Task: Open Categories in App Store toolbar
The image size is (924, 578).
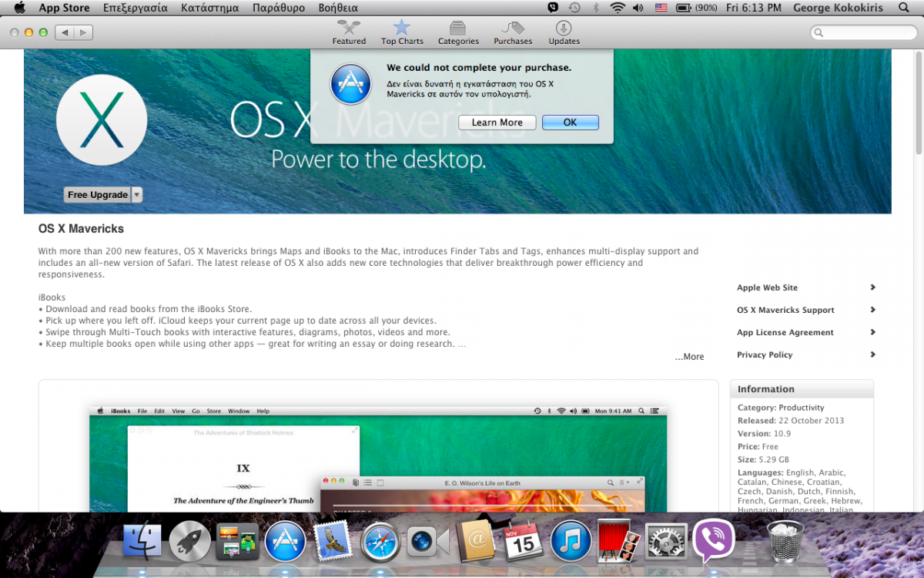Action: click(x=458, y=32)
